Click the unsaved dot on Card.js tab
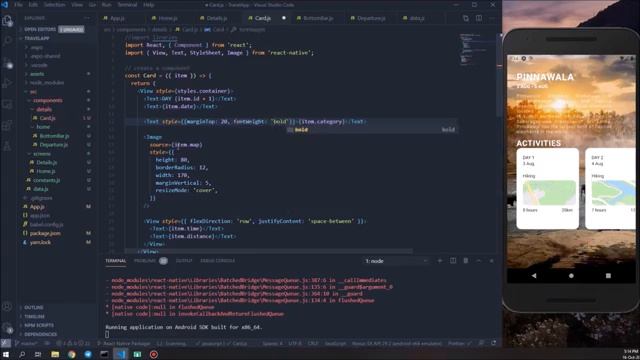Screen dimensions: 640x360 (x=284, y=18)
